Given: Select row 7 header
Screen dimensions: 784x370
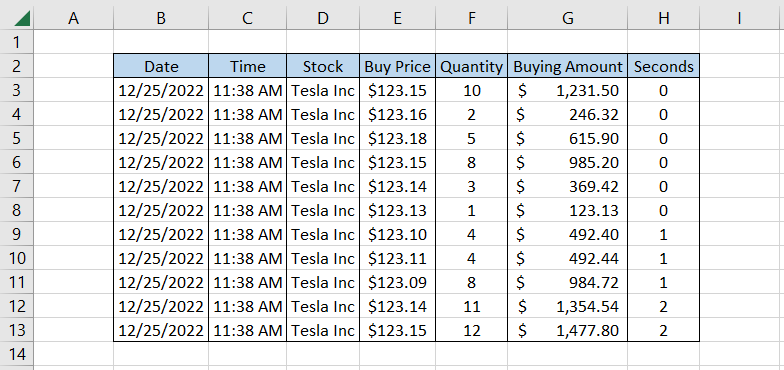Looking at the screenshot, I should point(16,186).
